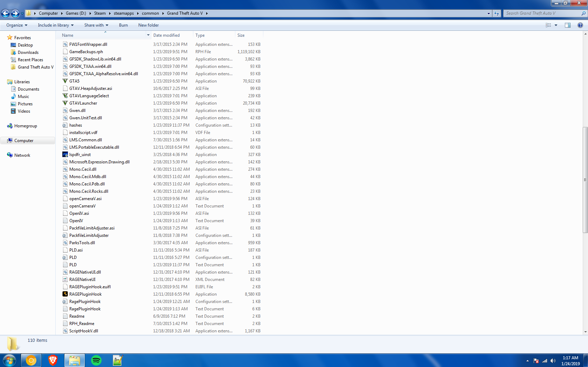
Task: Sort by the Name column header
Action: pyautogui.click(x=103, y=35)
